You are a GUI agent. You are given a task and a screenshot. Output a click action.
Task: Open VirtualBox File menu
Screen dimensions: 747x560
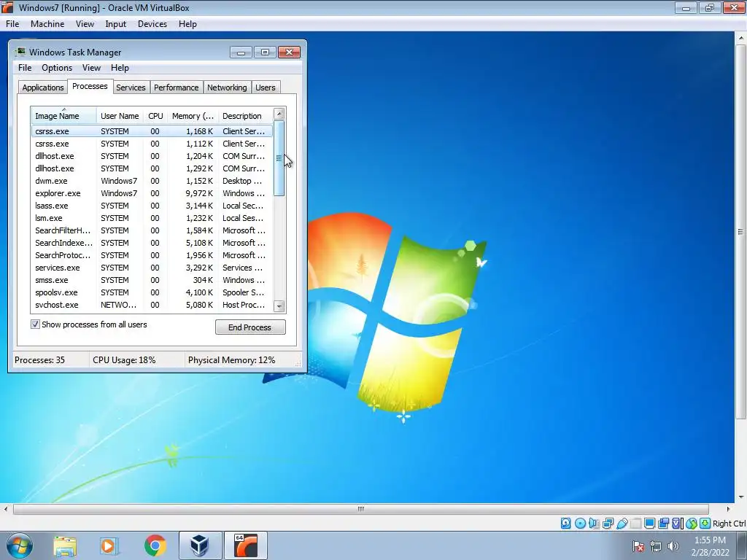(12, 24)
